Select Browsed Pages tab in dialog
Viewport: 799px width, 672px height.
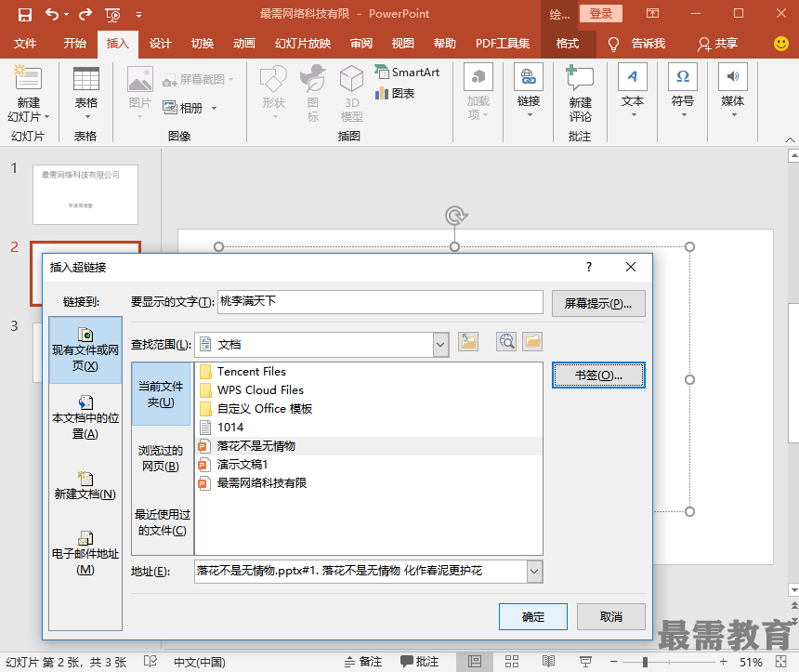161,458
